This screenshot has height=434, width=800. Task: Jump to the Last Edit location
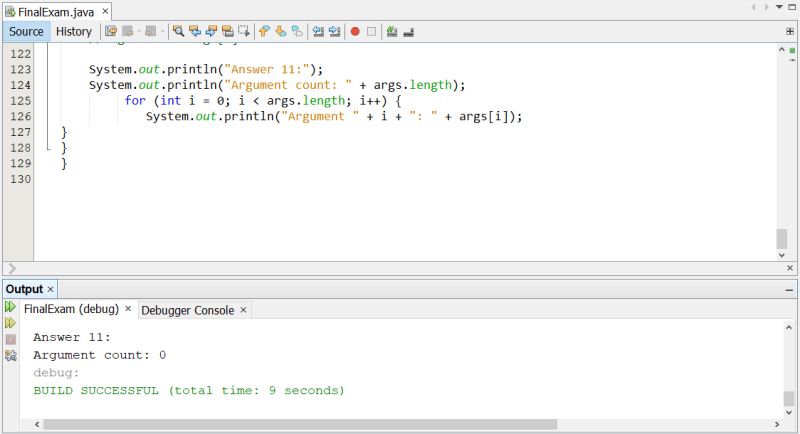111,32
